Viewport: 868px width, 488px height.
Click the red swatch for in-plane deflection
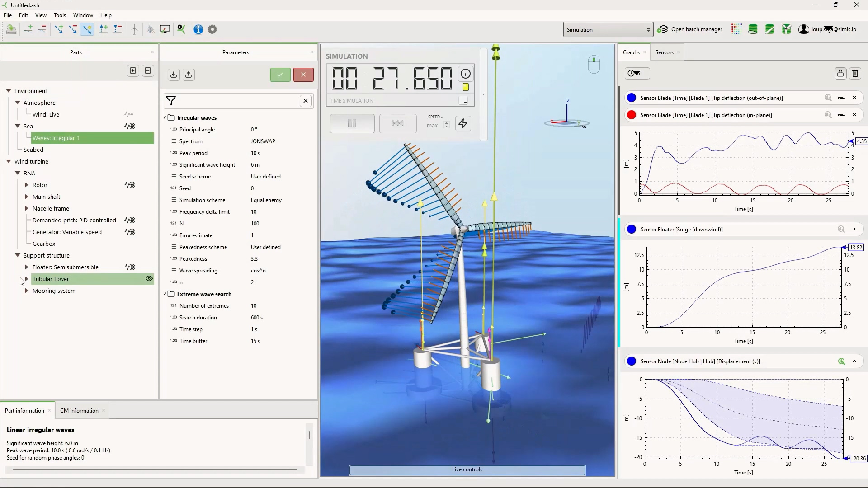[x=632, y=115]
